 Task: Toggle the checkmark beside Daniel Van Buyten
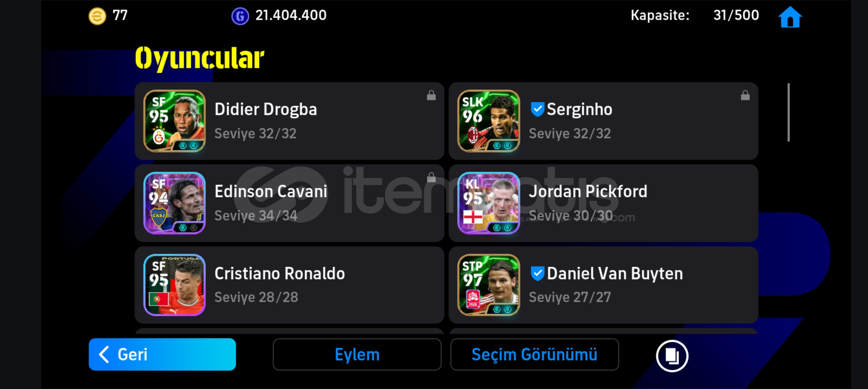(537, 273)
